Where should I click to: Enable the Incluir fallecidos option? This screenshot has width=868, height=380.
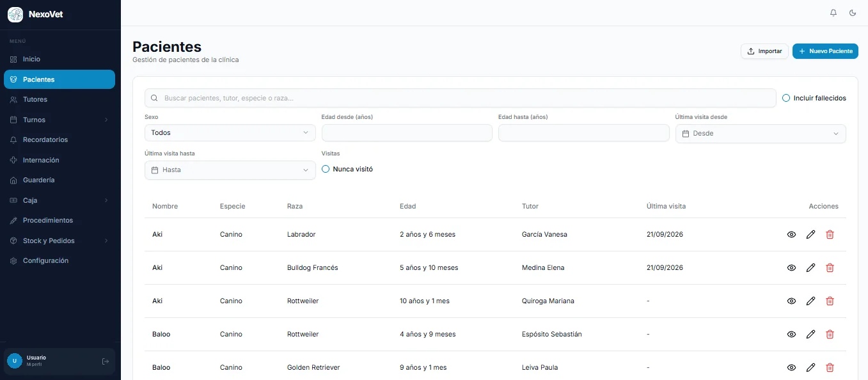click(786, 98)
